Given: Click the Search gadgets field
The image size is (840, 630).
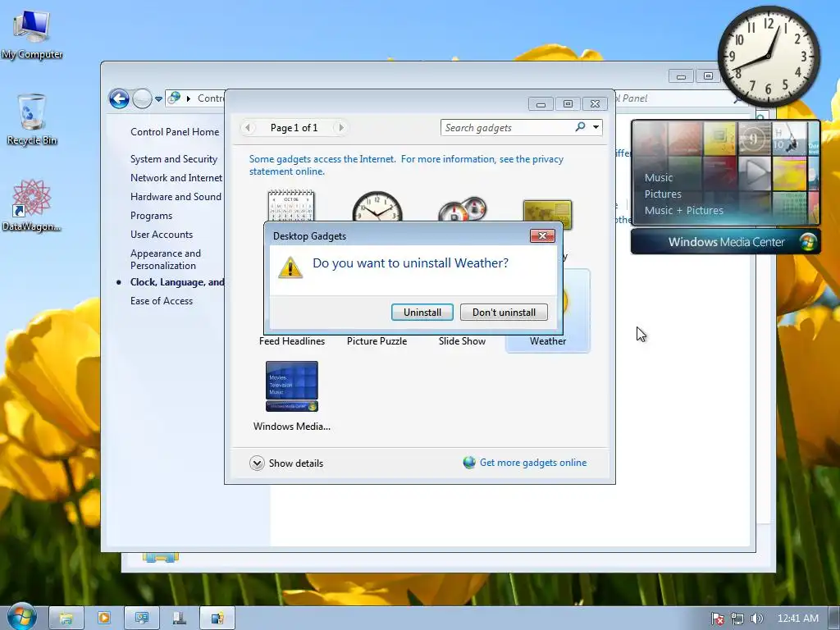Looking at the screenshot, I should 506,127.
